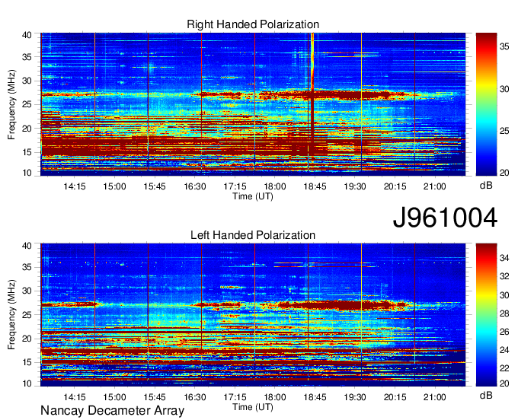This screenshot has width=518, height=420.
Task: Click the right-handed plot's color scale bar
Action: tap(486, 104)
